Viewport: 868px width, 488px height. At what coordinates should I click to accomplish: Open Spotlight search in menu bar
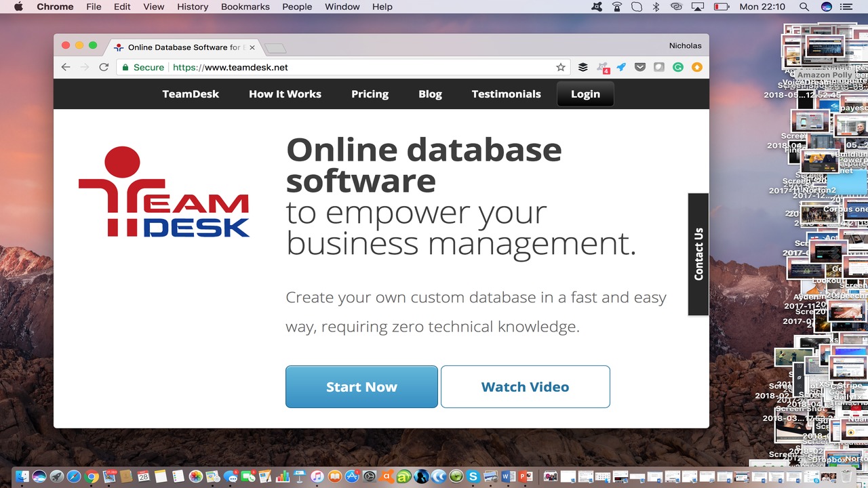pyautogui.click(x=804, y=7)
